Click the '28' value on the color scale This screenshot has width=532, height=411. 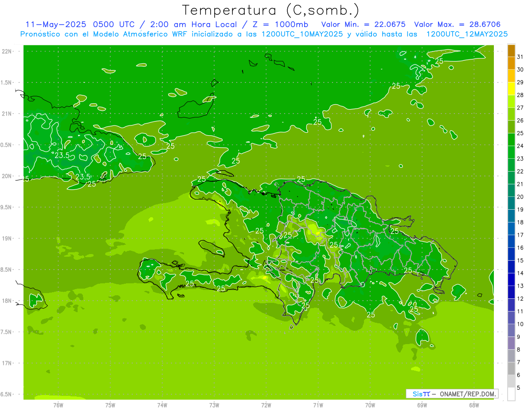[520, 95]
